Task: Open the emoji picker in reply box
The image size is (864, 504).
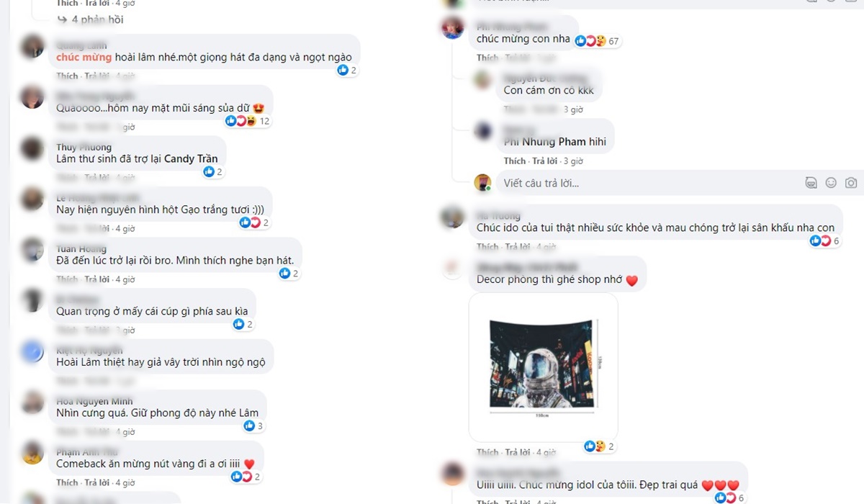Action: point(831,183)
